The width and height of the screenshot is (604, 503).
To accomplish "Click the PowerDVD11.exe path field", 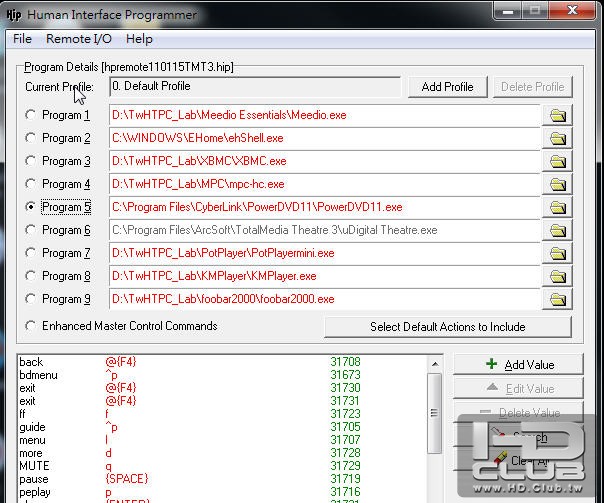I will [x=325, y=207].
